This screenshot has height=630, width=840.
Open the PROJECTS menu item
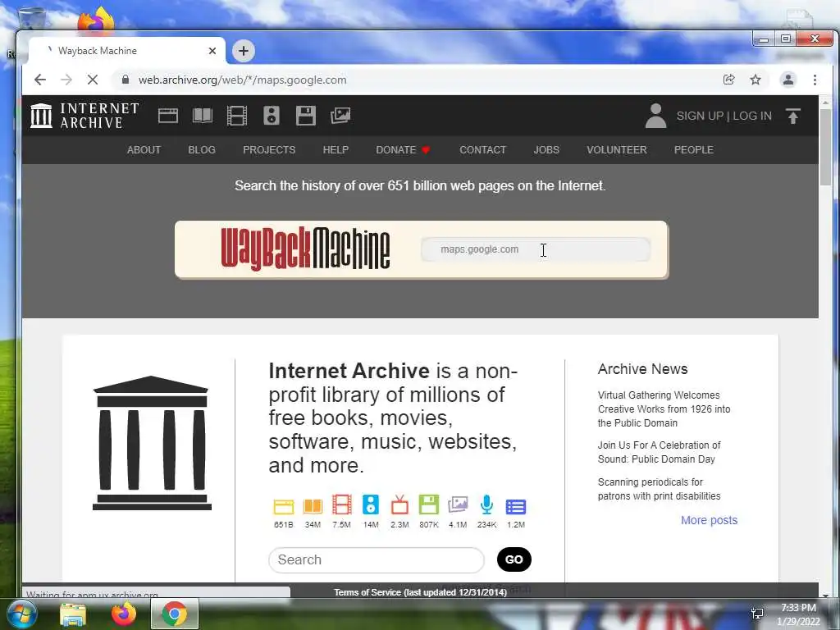pyautogui.click(x=269, y=150)
